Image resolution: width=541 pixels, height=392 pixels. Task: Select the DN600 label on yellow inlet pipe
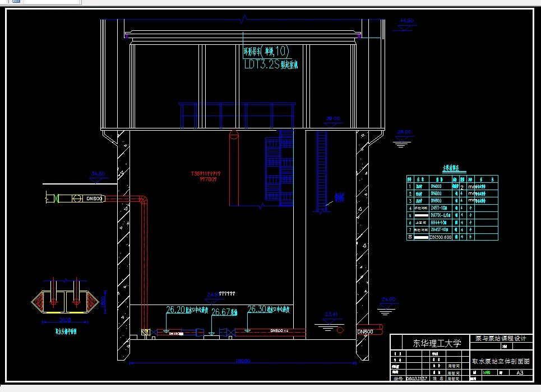(94, 199)
